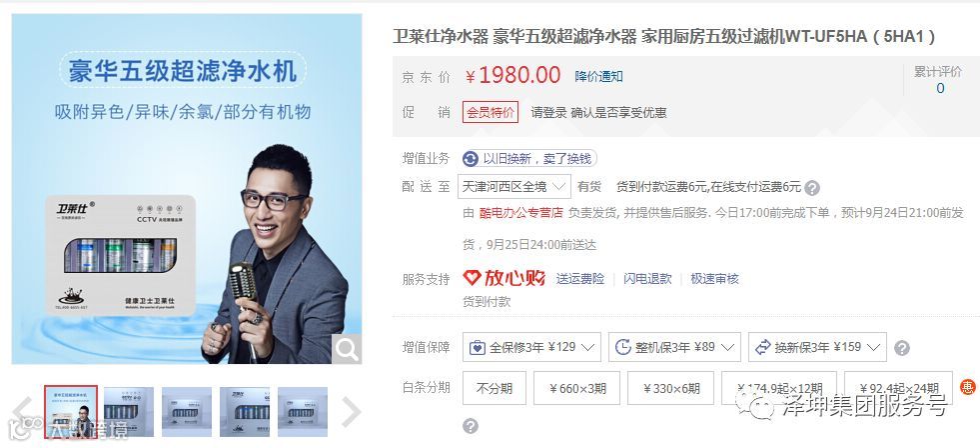Expand the 整机保3年 ¥89 warranty dropdown
Viewport: 980px width, 448px height.
pos(674,347)
